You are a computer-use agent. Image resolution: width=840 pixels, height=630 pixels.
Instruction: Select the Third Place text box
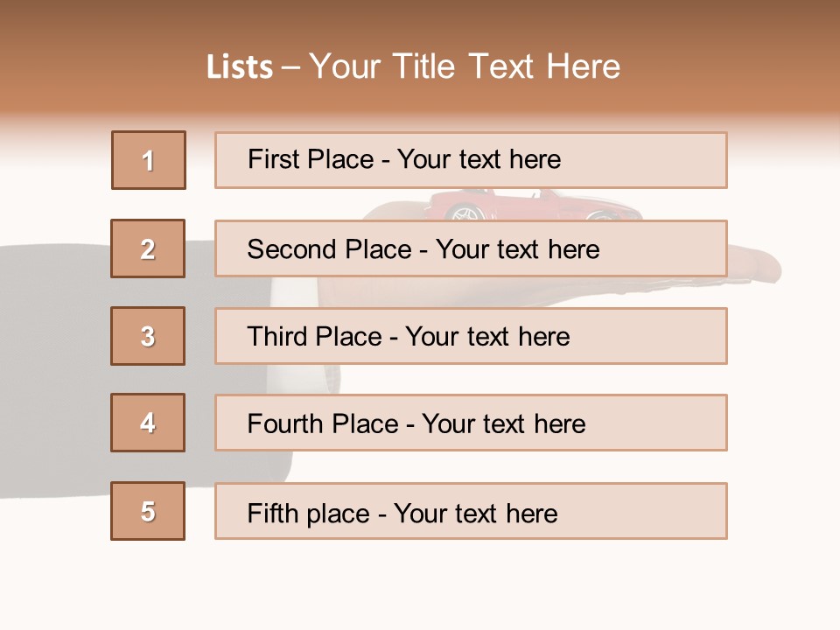tap(471, 336)
